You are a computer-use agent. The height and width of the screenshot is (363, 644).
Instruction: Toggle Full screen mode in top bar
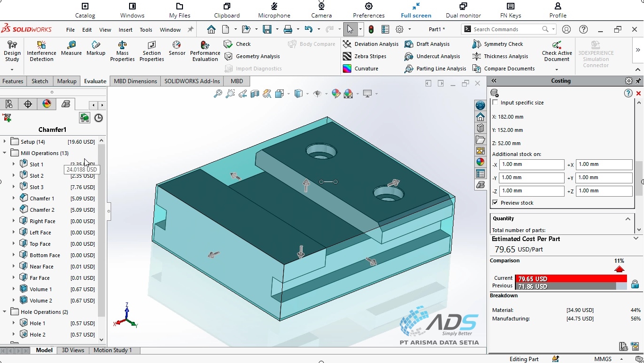tap(416, 9)
